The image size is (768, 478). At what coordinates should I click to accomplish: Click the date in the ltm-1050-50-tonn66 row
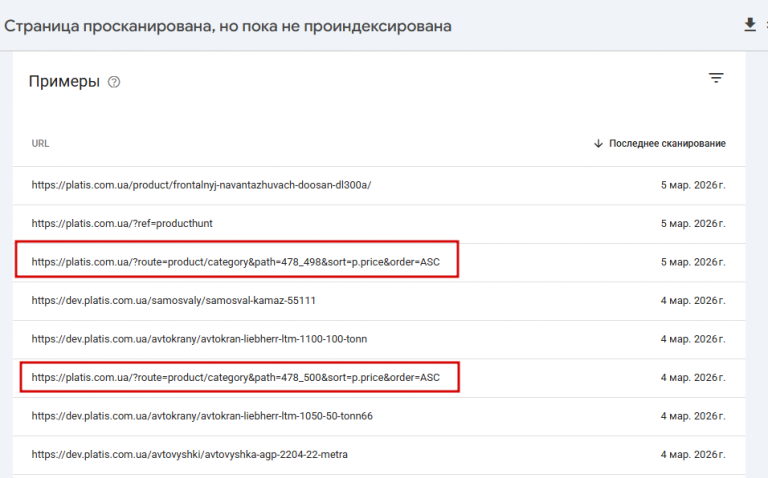pos(693,416)
